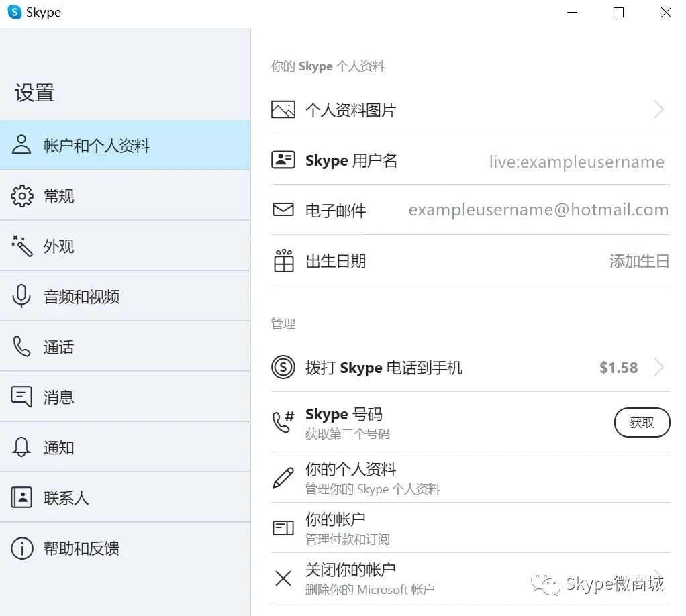Click the Skype 用户名 label
Image resolution: width=686 pixels, height=616 pixels.
pyautogui.click(x=351, y=160)
